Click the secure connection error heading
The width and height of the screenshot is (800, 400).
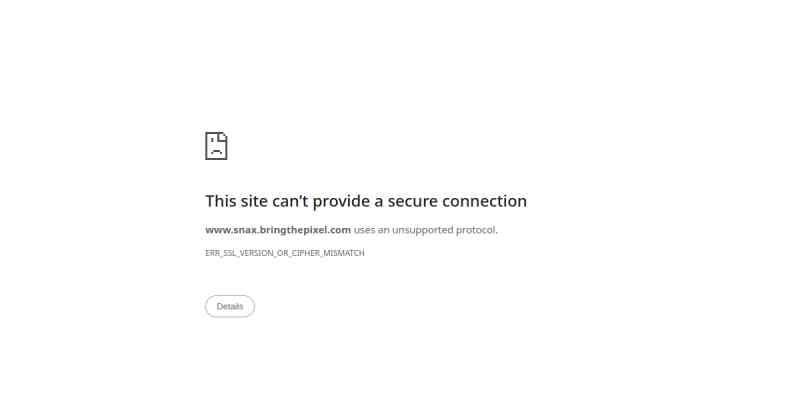pyautogui.click(x=366, y=201)
